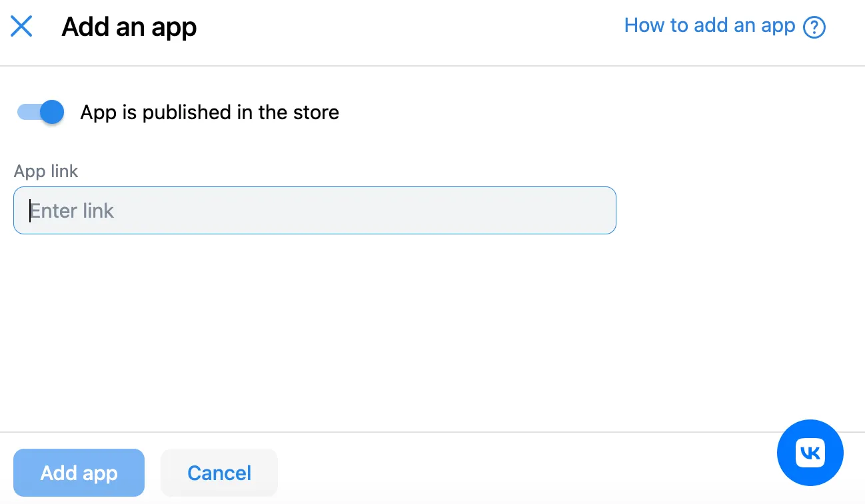Confirm adding the app
The image size is (865, 504).
79,473
